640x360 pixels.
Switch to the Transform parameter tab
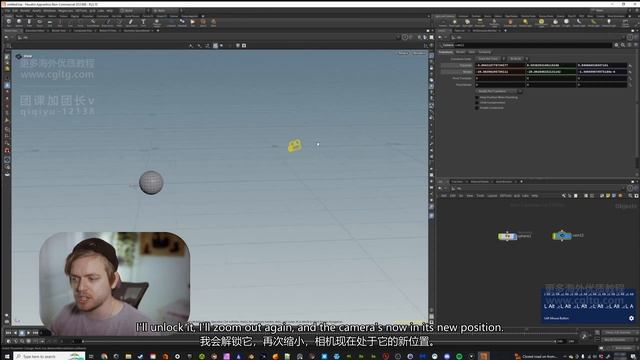point(446,52)
